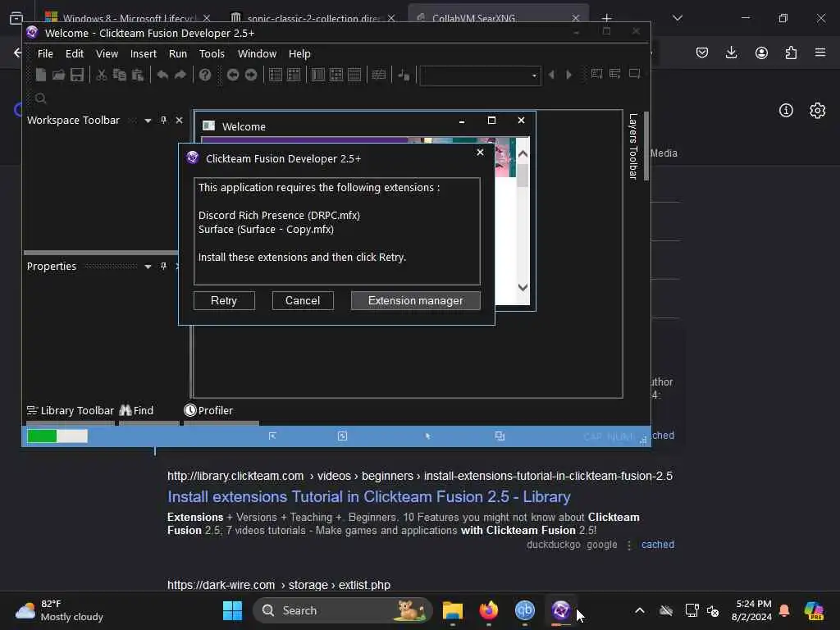Click the Welcome window scroll up arrow

pos(523,154)
